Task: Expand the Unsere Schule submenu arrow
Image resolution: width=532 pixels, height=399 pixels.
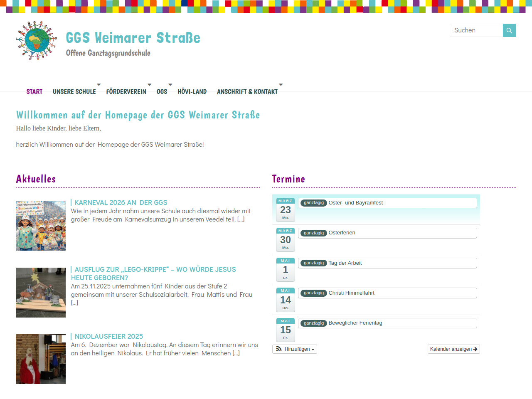Action: 99,85
